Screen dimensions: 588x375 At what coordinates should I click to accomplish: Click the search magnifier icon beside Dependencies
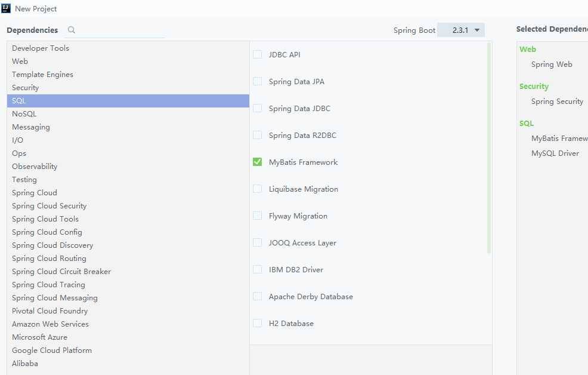72,30
